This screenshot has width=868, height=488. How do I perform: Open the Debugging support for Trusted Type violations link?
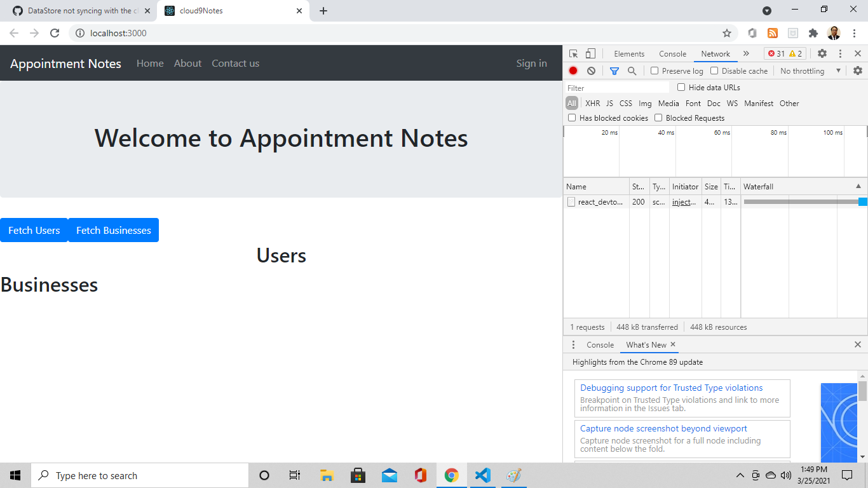671,388
